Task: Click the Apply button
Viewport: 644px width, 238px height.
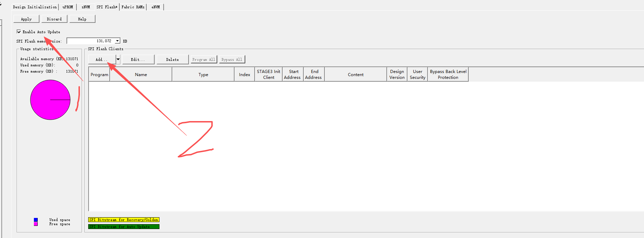Action: pyautogui.click(x=26, y=19)
